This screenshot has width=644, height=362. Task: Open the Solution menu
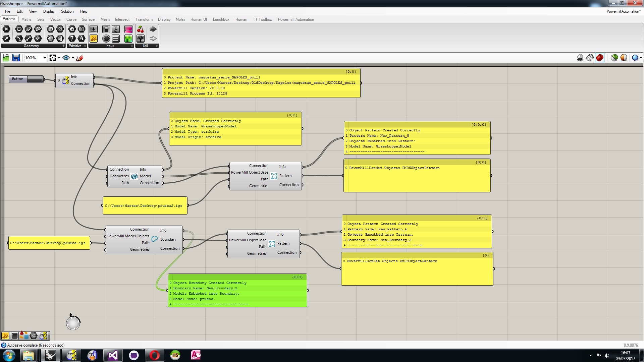[67, 11]
